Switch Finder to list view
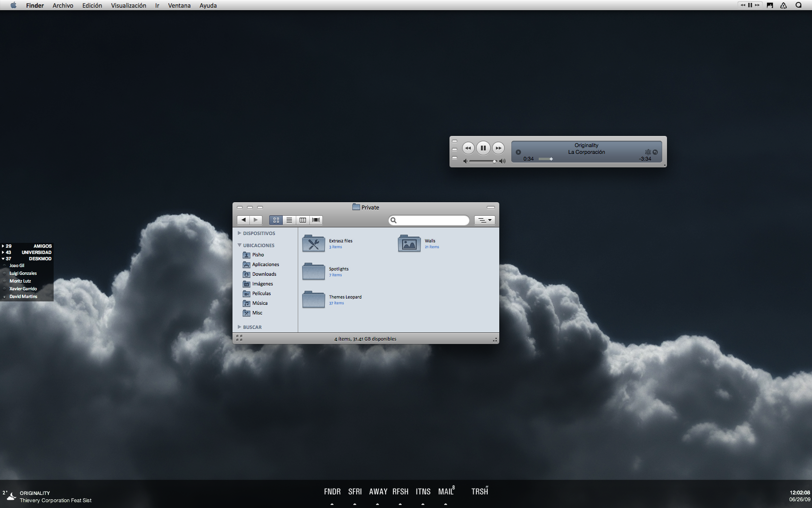This screenshot has height=508, width=812. pos(289,220)
